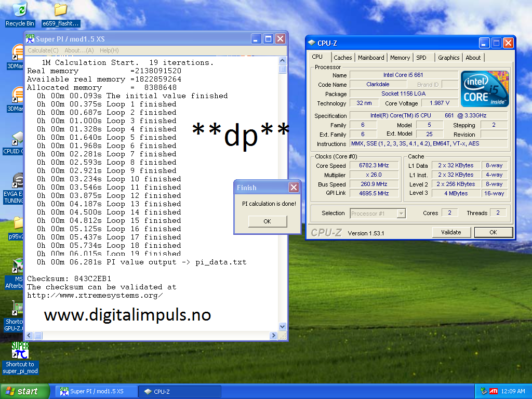Click the OK button in CPU-Z
The image size is (532, 399).
[x=493, y=232]
